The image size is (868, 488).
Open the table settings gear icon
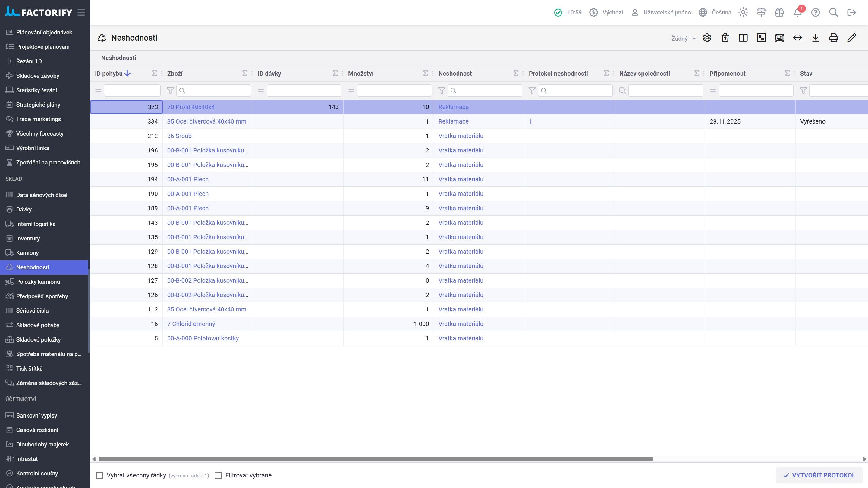tap(707, 38)
